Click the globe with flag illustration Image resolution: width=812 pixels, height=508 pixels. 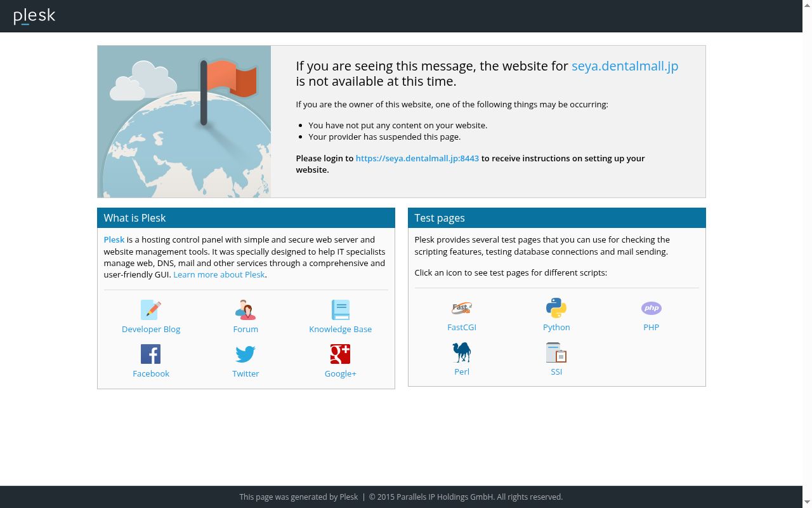(184, 121)
